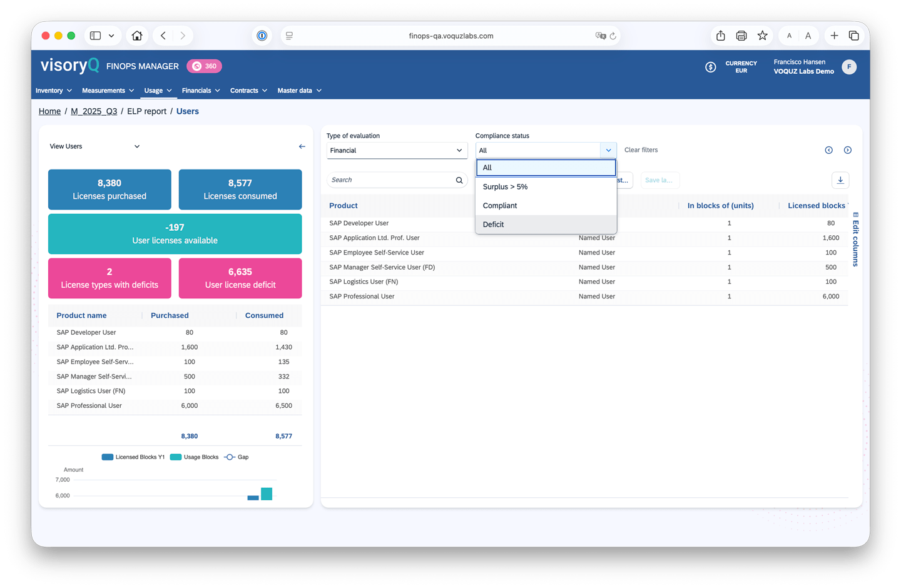Click the left circular arrow next to Clear filters
The image size is (901, 588).
829,150
